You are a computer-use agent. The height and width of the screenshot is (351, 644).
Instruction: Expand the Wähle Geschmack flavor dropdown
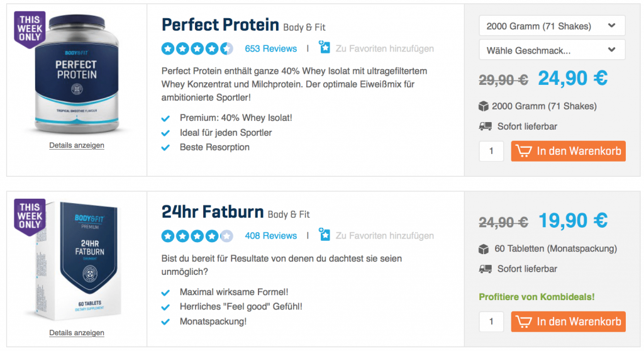point(552,50)
